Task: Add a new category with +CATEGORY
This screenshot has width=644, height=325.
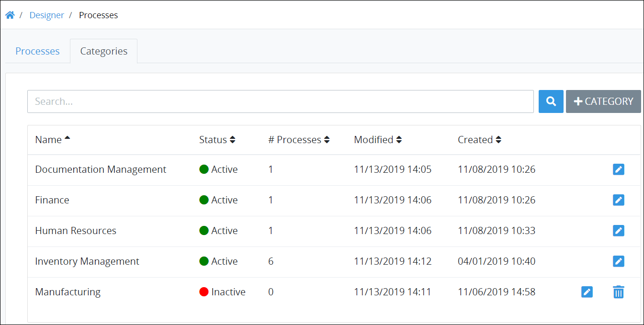Action: 603,101
